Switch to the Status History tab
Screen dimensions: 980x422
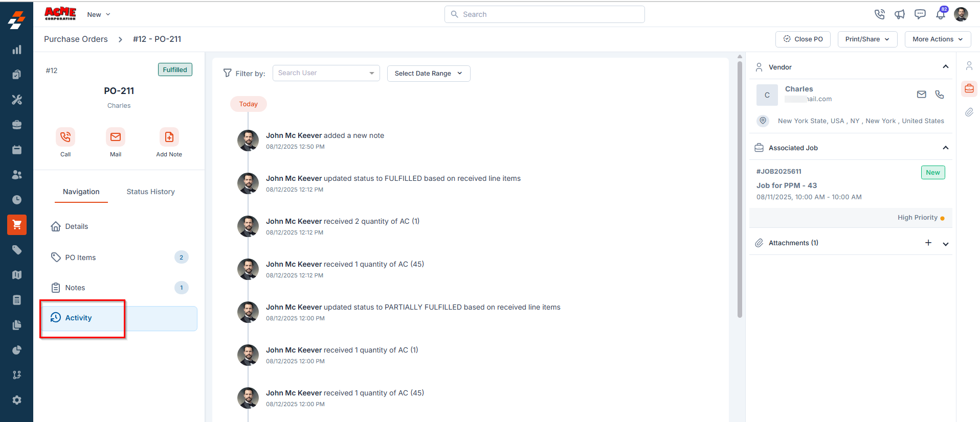tap(151, 192)
